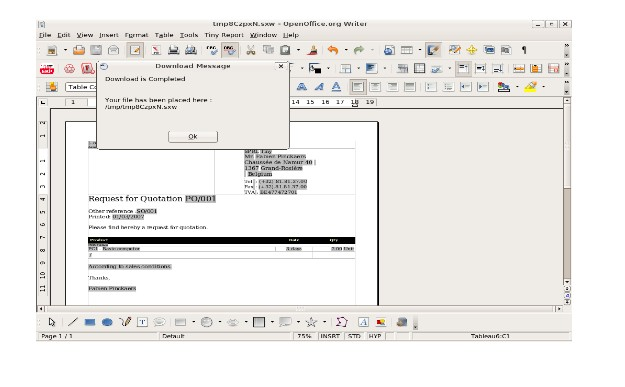Toggle AutoSpellcheck
The image size is (625, 387).
point(230,50)
